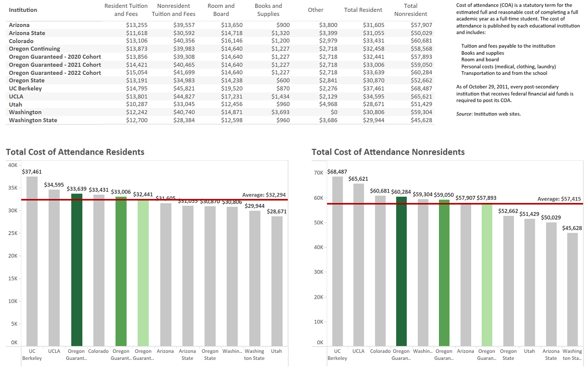Click medium green $59,050 Nonresidents bar
588x368 pixels.
444,273
